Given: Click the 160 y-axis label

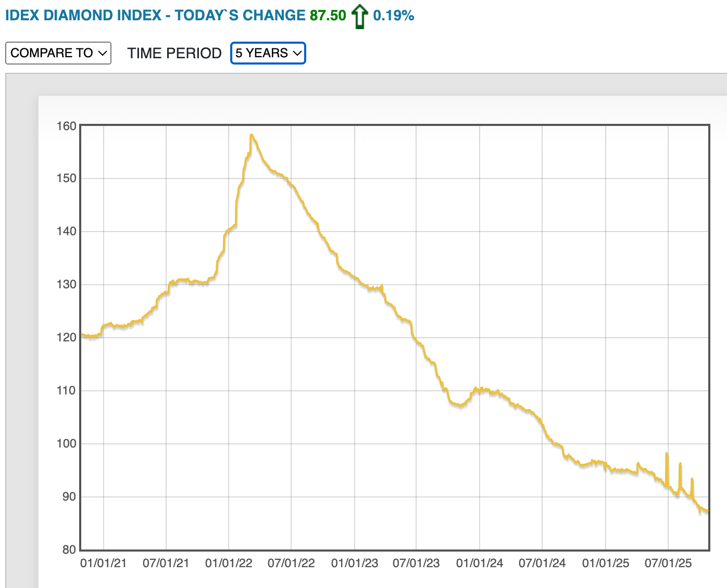Looking at the screenshot, I should 66,126.
